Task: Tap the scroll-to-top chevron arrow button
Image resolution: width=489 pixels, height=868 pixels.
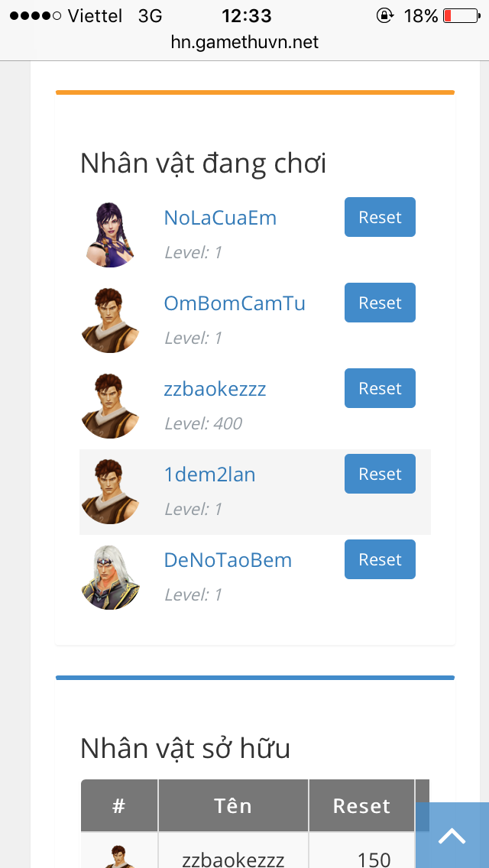Action: (x=452, y=835)
